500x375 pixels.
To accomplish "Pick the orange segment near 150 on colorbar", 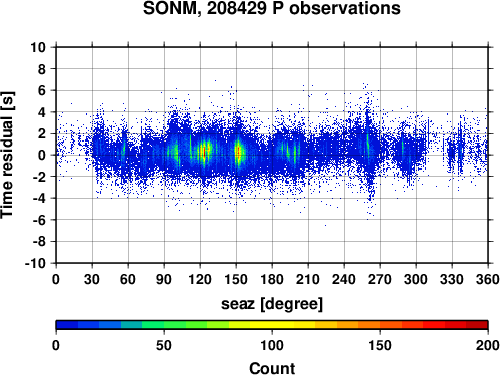I will [x=380, y=325].
